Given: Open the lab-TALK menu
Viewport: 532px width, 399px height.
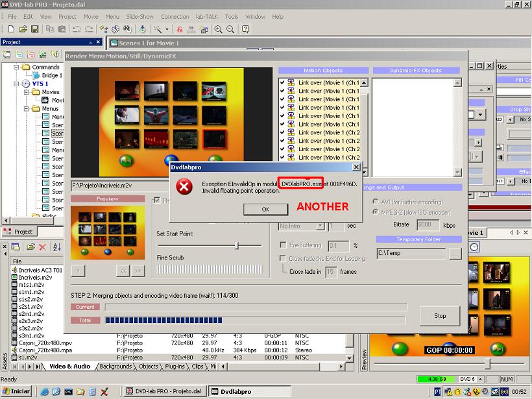Looking at the screenshot, I should [x=206, y=17].
